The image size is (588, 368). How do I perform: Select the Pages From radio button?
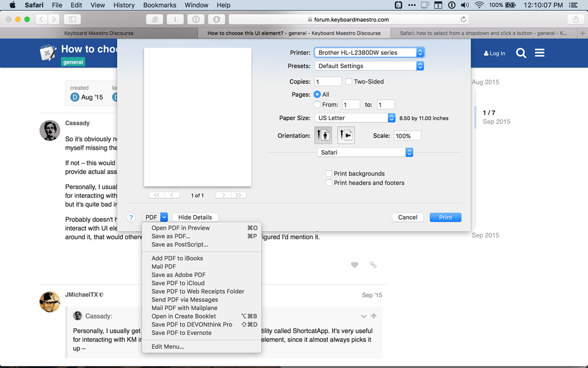(x=317, y=105)
